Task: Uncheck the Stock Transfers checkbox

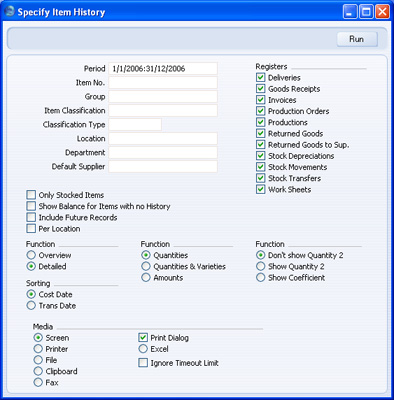Action: 260,178
